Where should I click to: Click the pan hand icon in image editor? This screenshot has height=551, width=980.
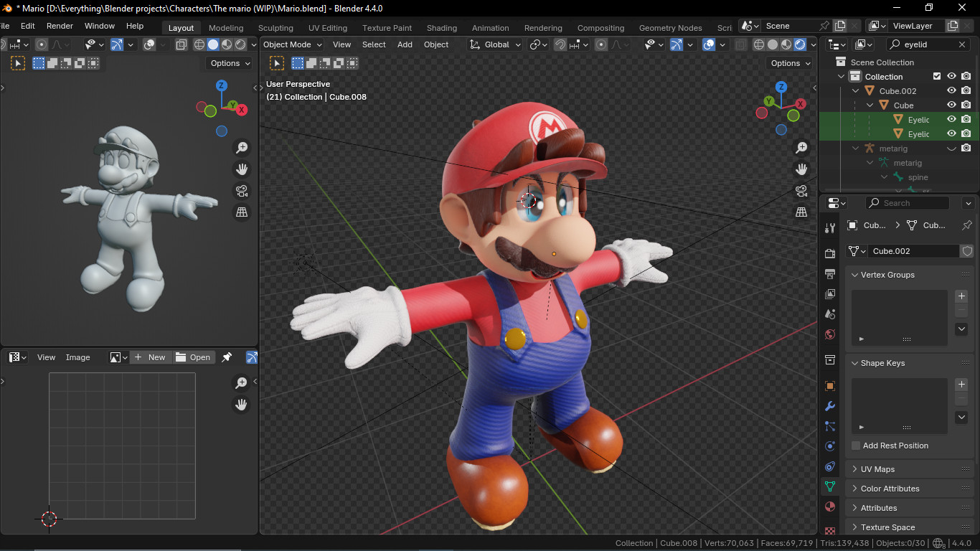point(242,405)
